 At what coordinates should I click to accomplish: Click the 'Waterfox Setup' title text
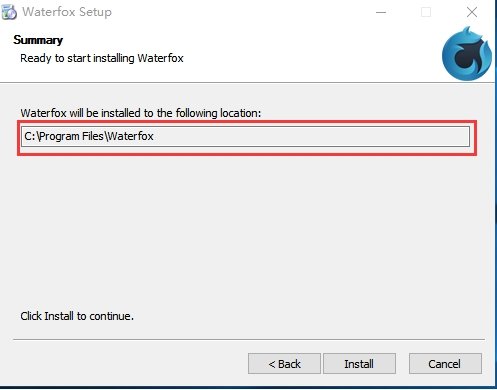(x=67, y=12)
